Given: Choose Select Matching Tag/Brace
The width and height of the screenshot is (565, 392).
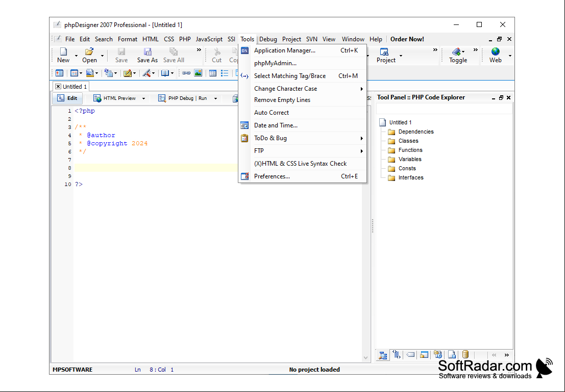Looking at the screenshot, I should (302, 76).
